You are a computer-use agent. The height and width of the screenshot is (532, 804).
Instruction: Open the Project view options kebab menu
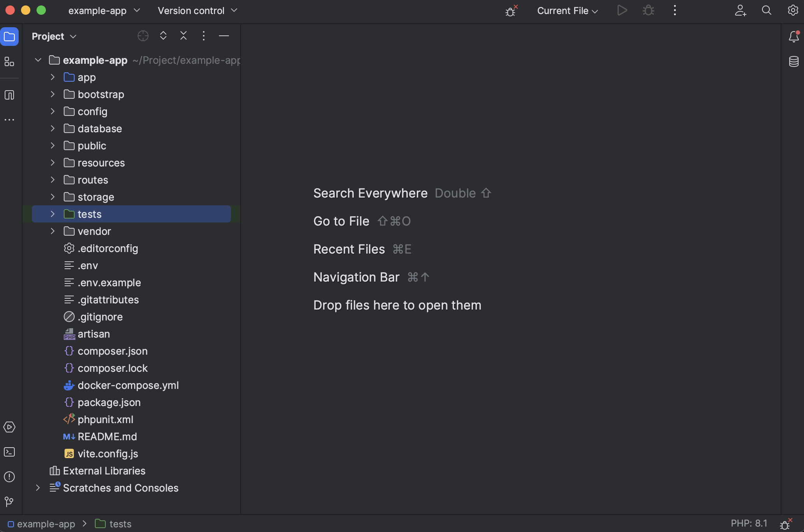pyautogui.click(x=204, y=36)
